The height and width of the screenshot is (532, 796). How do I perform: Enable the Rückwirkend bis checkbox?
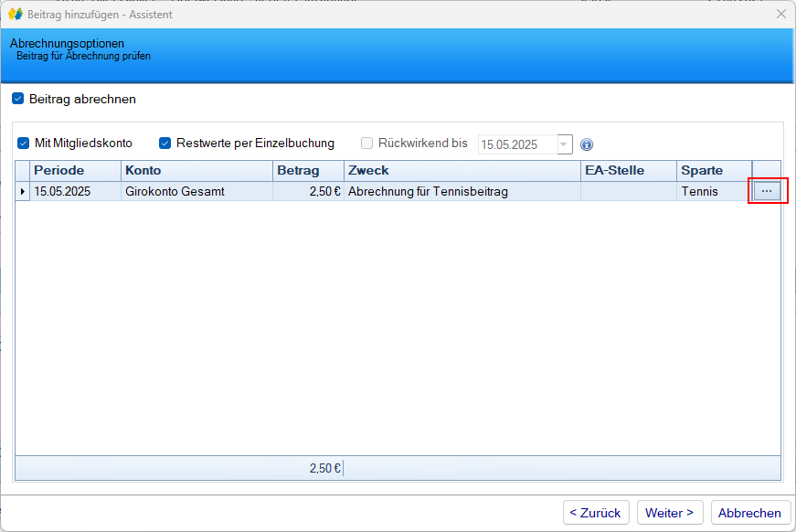pyautogui.click(x=367, y=144)
